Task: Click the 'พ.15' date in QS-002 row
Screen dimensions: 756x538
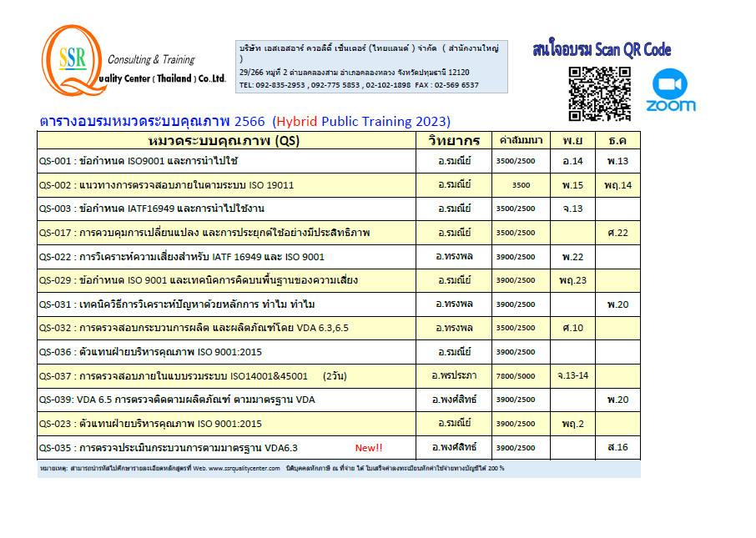Action: [572, 185]
